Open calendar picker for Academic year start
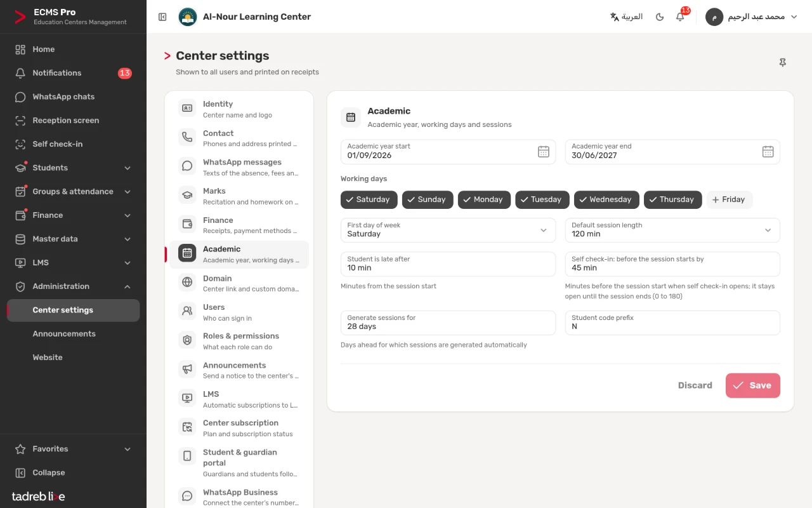This screenshot has height=508, width=812. [544, 152]
